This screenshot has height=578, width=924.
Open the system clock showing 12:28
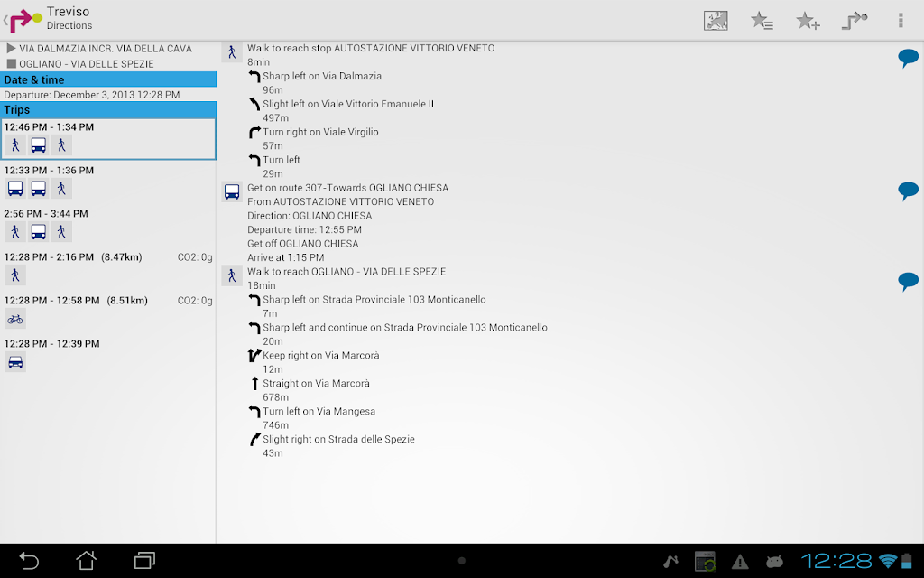836,561
